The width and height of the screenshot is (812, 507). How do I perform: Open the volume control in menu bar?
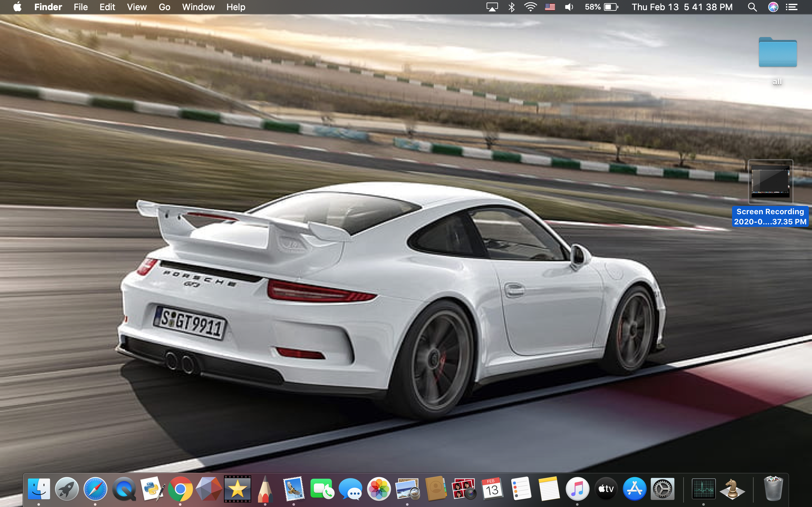click(569, 7)
